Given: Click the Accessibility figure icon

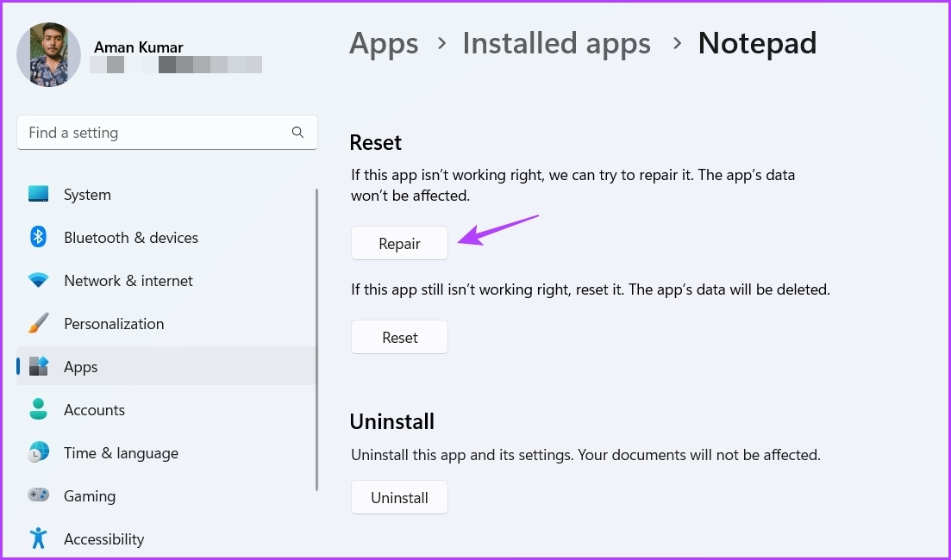Looking at the screenshot, I should click(x=38, y=538).
